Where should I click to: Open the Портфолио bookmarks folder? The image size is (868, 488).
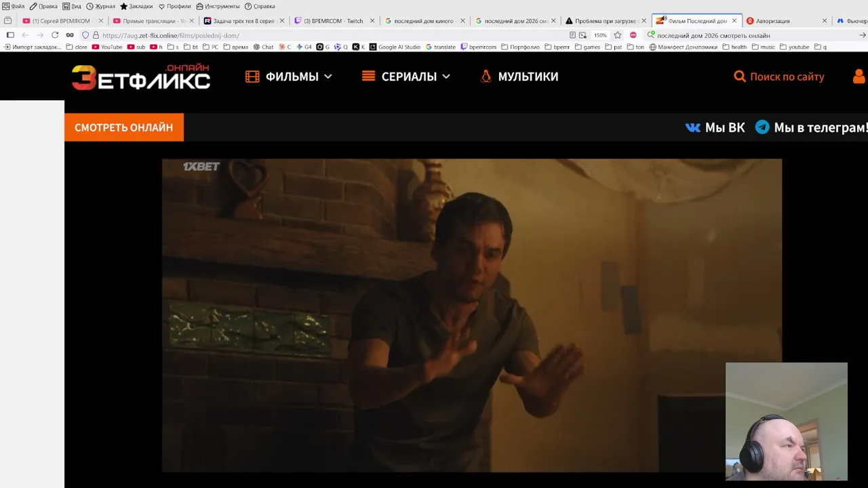521,47
